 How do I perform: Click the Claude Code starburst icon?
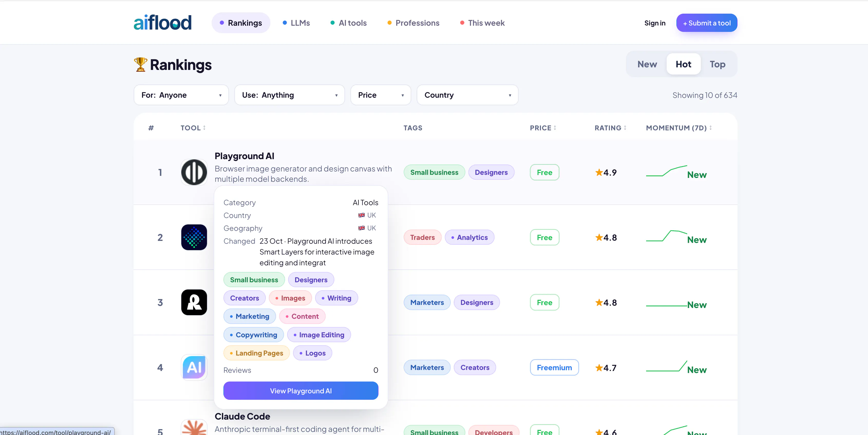tap(194, 427)
